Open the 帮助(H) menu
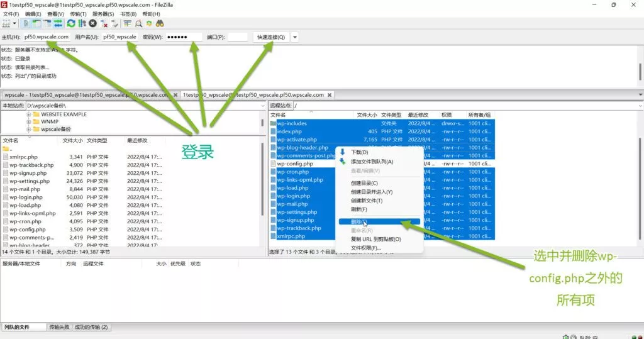The height and width of the screenshot is (339, 644). tap(151, 14)
